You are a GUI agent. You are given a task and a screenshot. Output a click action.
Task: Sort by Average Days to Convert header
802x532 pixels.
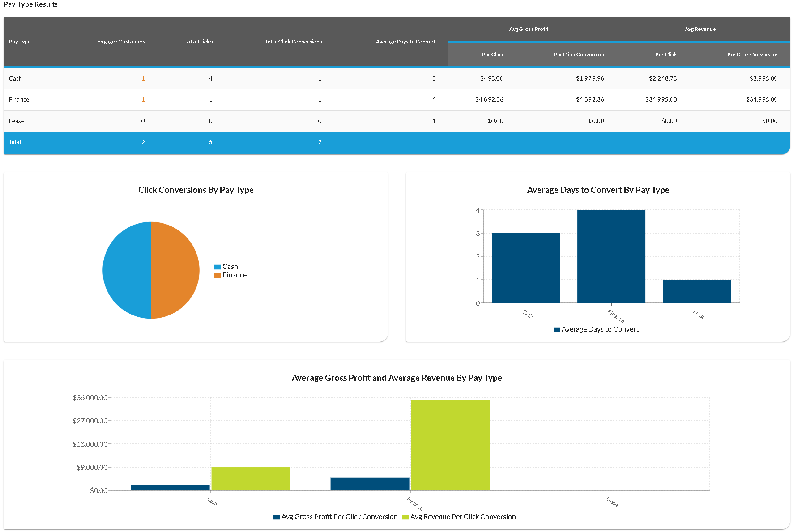coord(405,42)
